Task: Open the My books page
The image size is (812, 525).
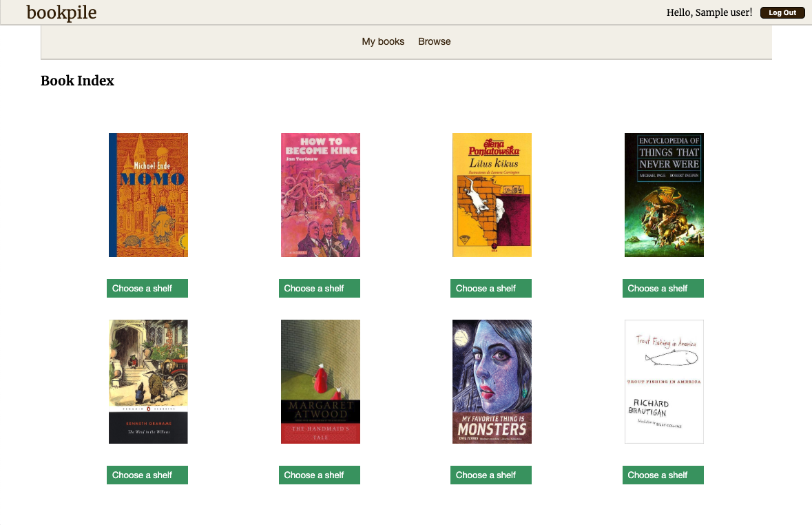Action: [x=383, y=41]
